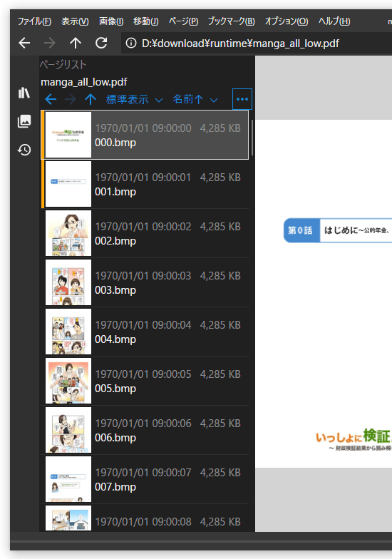Select the 003.bmp page entry
The height and width of the screenshot is (559, 392).
[x=145, y=282]
